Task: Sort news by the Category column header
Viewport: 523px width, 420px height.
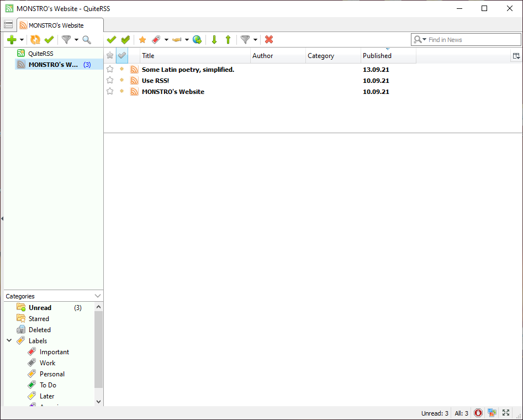Action: 333,56
